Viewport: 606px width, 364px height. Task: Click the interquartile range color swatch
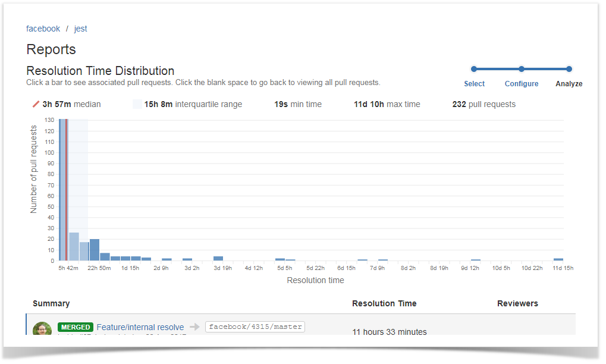tap(137, 103)
